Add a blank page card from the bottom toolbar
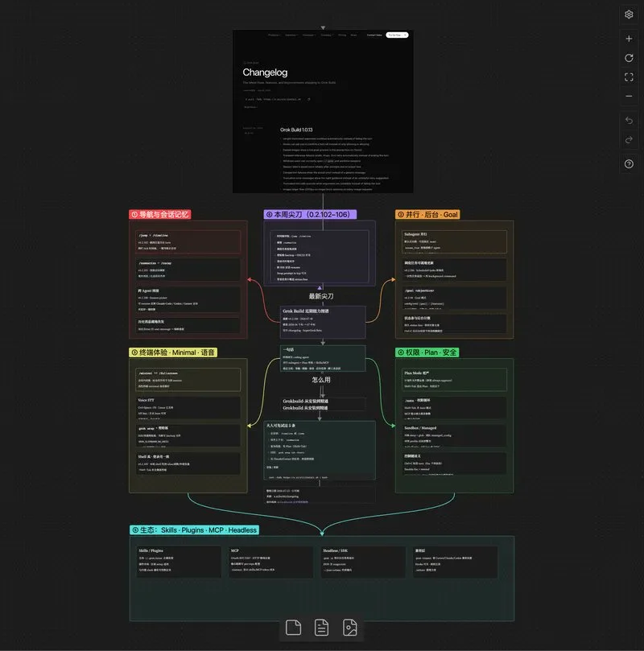The image size is (644, 651). click(x=293, y=628)
